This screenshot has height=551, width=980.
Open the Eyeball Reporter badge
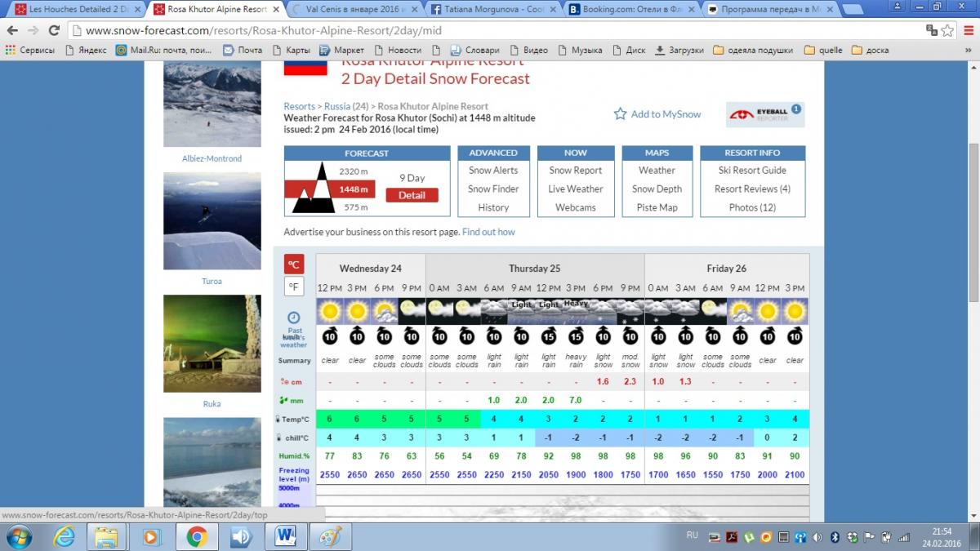[765, 115]
